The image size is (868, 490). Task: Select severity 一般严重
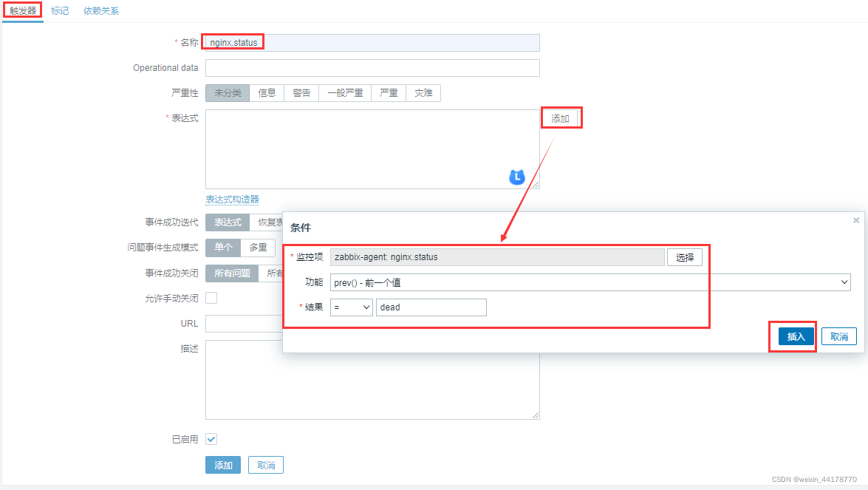345,93
